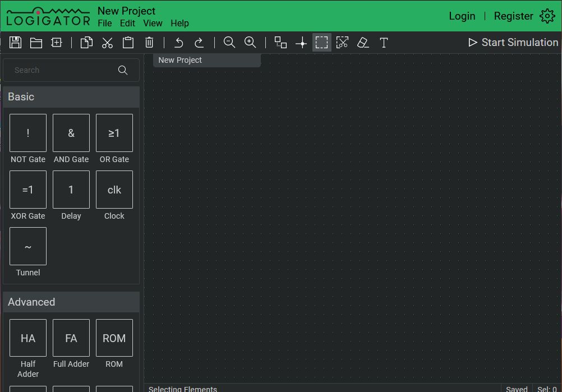The width and height of the screenshot is (562, 392).
Task: Add a Clock component
Action: [114, 190]
